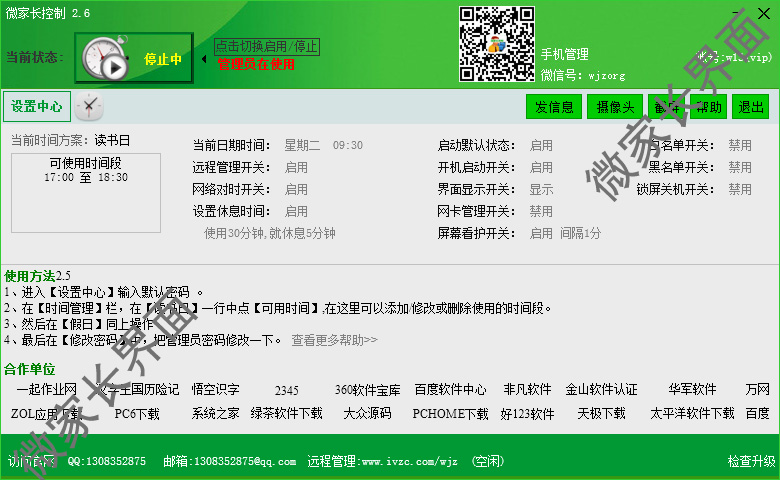Open 查看更多帮助>> link
Viewport: 780px width, 480px height.
click(x=334, y=340)
